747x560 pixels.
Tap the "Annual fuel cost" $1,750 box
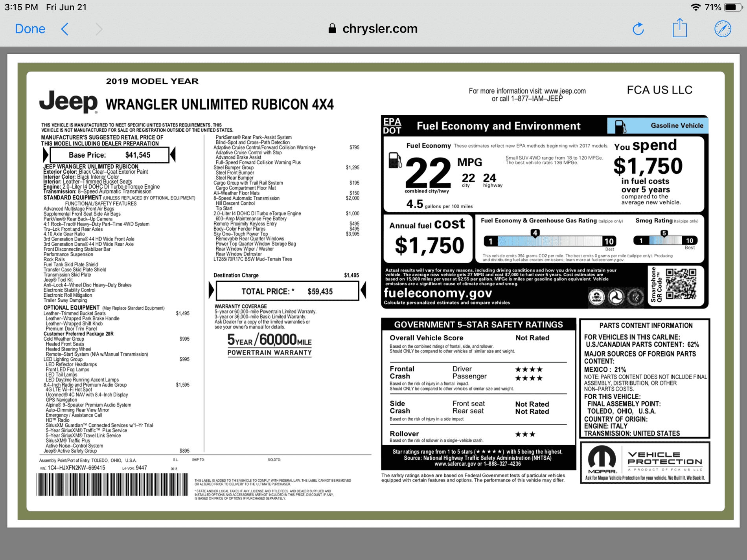(428, 239)
